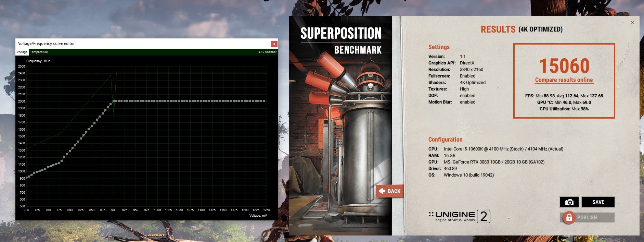Minimize the Superposition results window
Image resolution: width=644 pixels, height=242 pixels.
click(x=623, y=23)
